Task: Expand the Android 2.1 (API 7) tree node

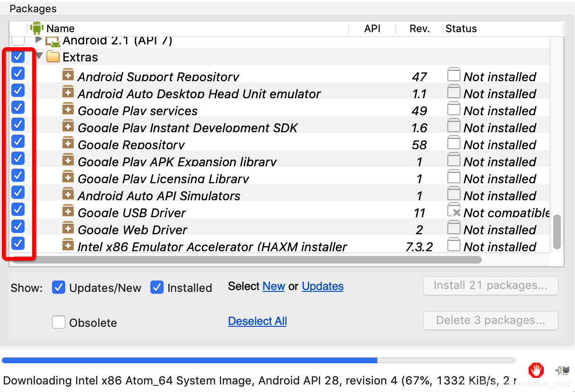Action: (39, 41)
